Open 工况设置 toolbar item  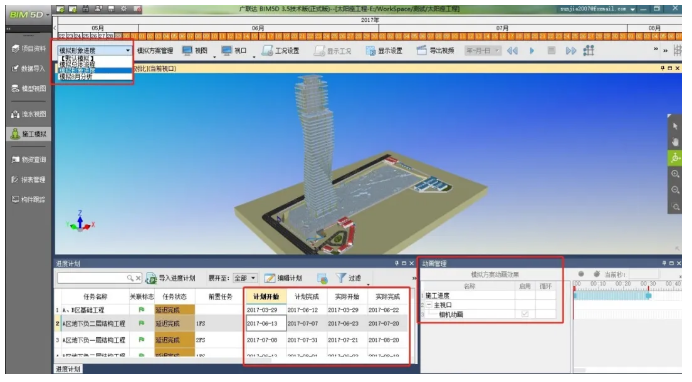tap(281, 51)
